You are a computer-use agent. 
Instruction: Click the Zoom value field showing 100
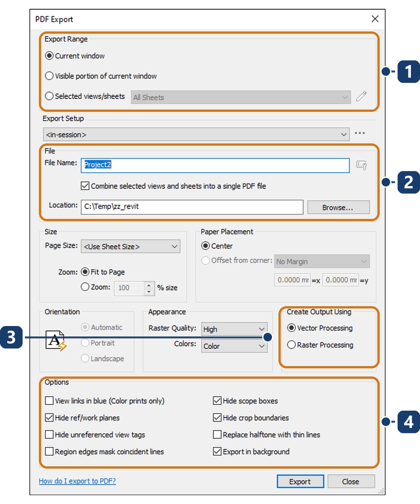click(129, 288)
